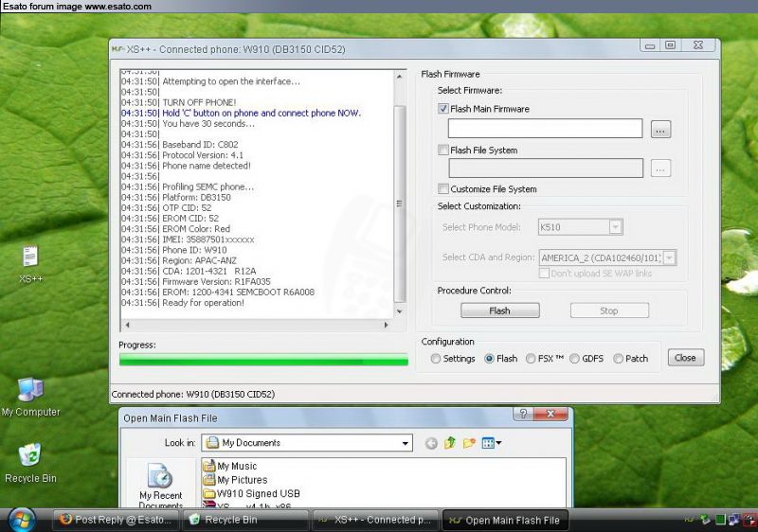Select My Recent Documents place icon
758x532 pixels.
pos(160,486)
